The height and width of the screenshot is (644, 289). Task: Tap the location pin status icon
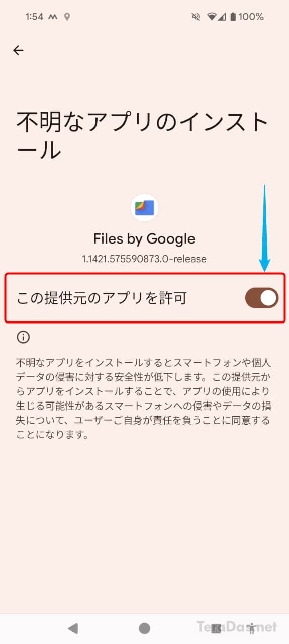[67, 17]
